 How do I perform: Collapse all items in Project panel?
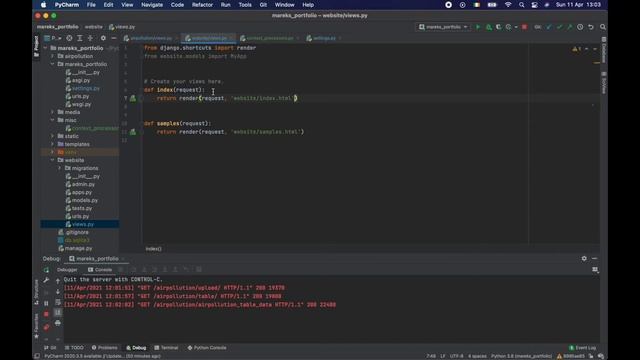[x=90, y=38]
